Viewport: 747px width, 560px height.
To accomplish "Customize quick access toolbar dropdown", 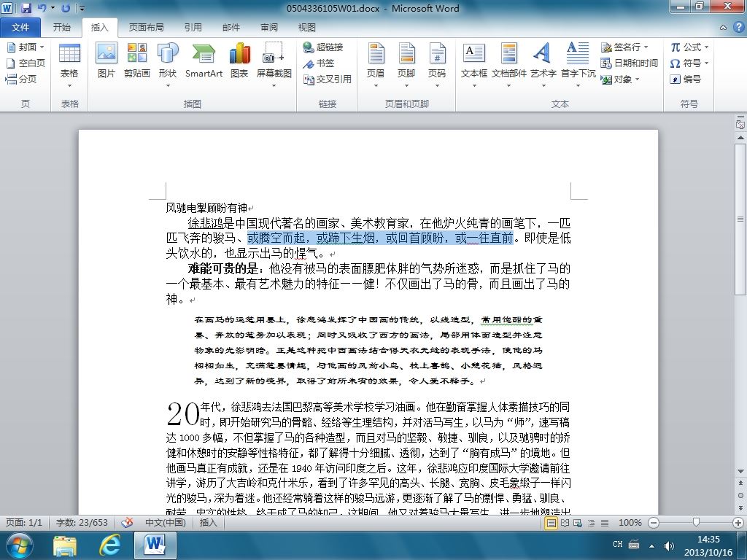I will click(x=82, y=8).
